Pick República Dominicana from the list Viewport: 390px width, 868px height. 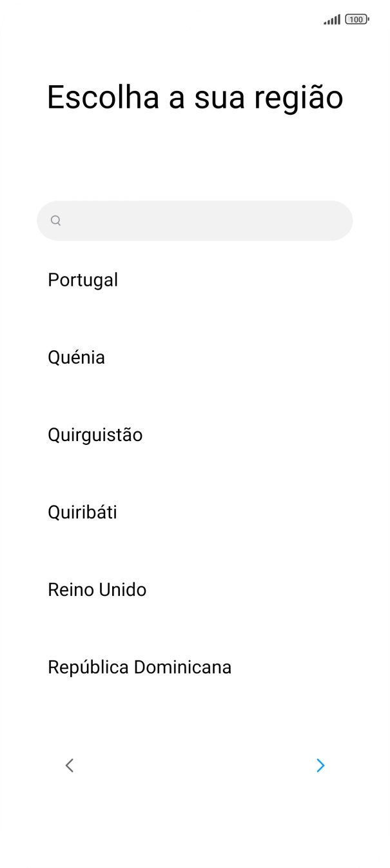[139, 667]
